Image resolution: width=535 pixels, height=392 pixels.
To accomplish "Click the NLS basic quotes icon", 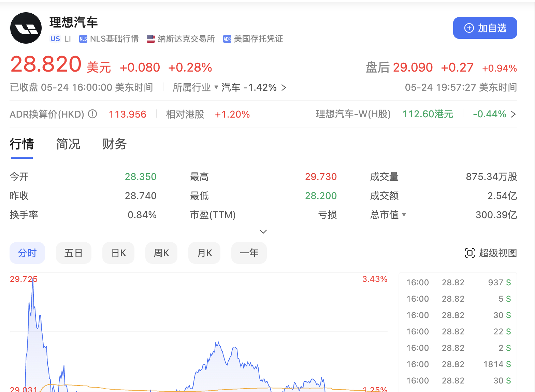I will pos(83,39).
